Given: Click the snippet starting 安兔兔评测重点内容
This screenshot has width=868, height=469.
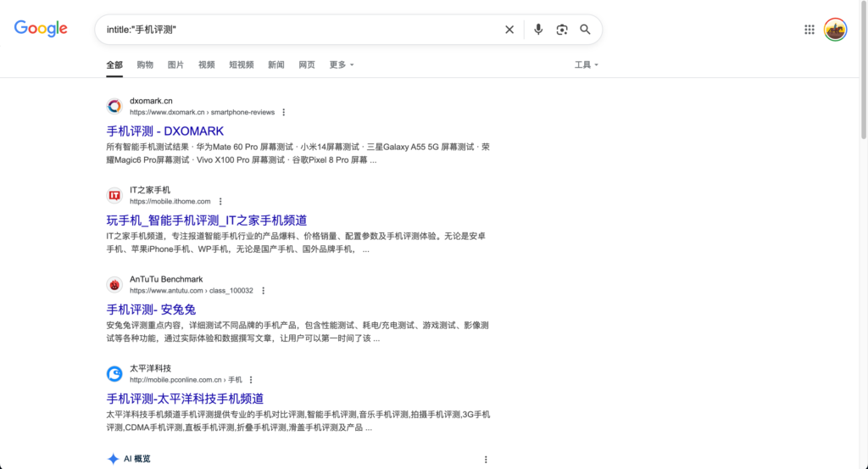Looking at the screenshot, I should pos(298,332).
